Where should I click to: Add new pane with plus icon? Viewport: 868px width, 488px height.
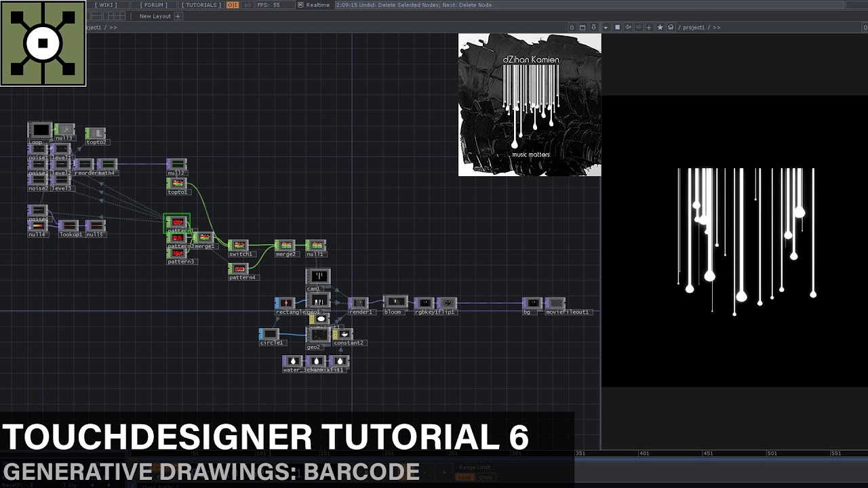[x=649, y=28]
